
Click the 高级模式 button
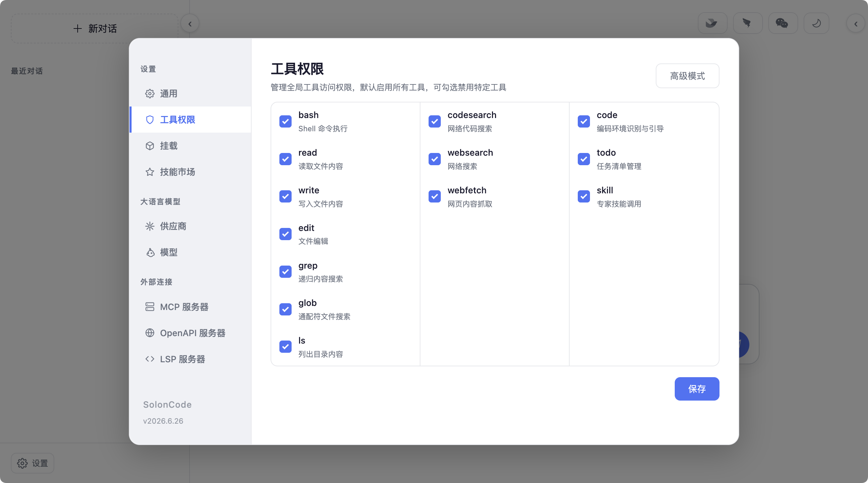(x=687, y=76)
